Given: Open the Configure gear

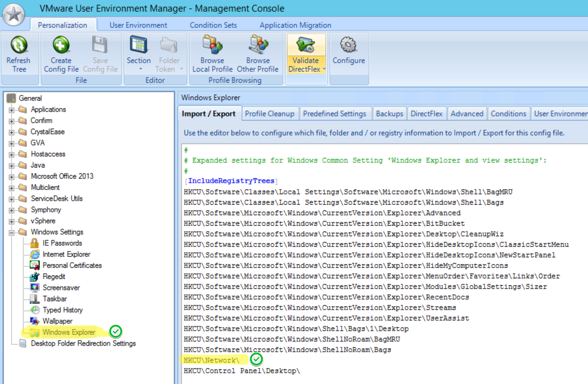Looking at the screenshot, I should 348,45.
